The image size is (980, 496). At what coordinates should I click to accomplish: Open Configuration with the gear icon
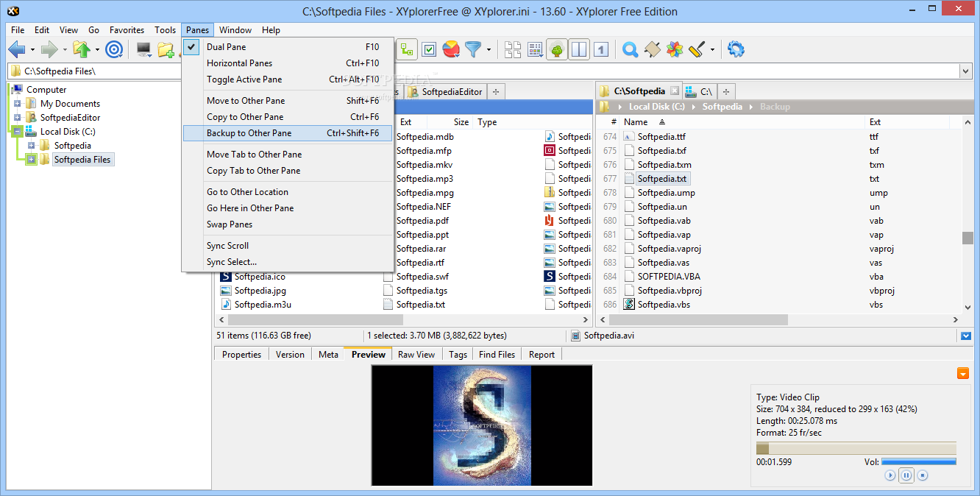click(x=736, y=49)
